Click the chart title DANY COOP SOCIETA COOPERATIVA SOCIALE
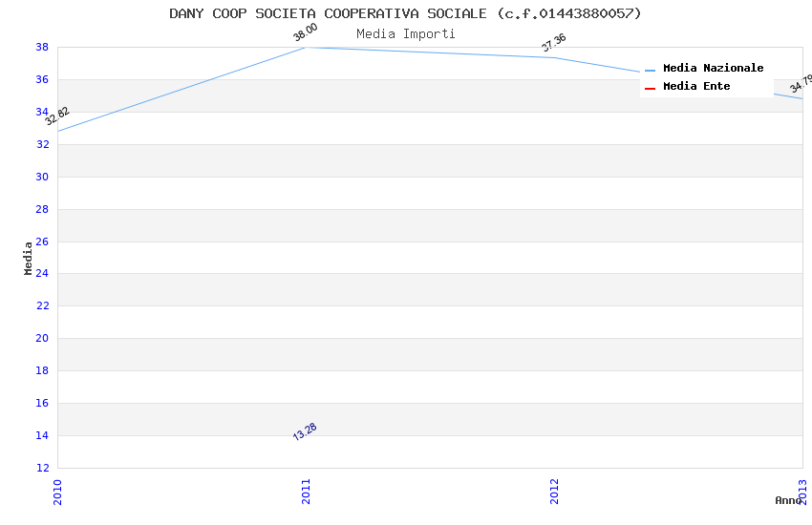The image size is (812, 525). pyautogui.click(x=405, y=13)
